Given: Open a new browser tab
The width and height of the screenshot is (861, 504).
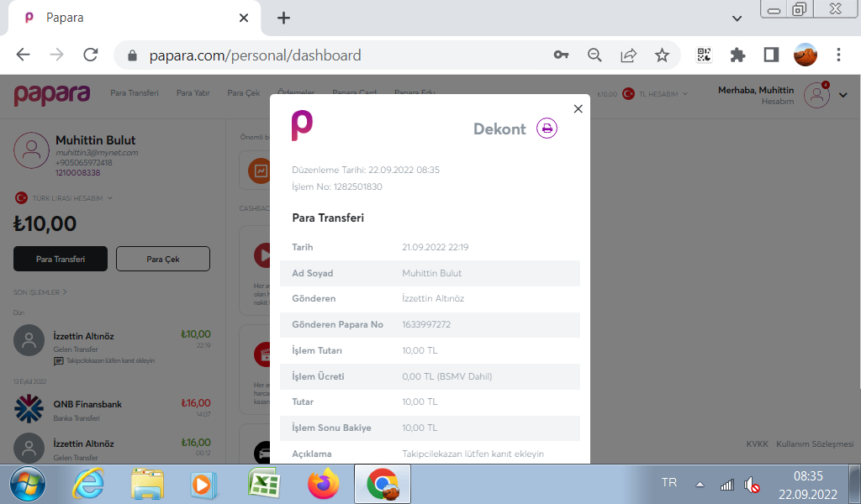Looking at the screenshot, I should [x=283, y=18].
